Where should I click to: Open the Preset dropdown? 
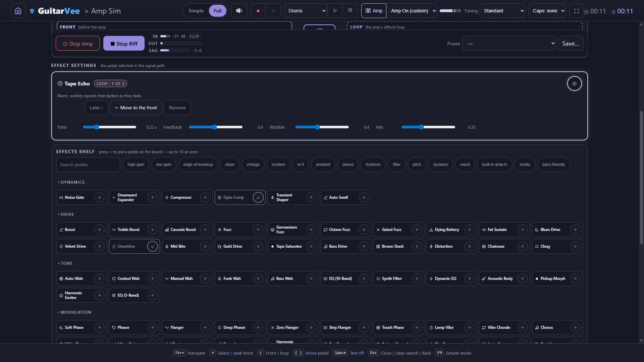(509, 44)
